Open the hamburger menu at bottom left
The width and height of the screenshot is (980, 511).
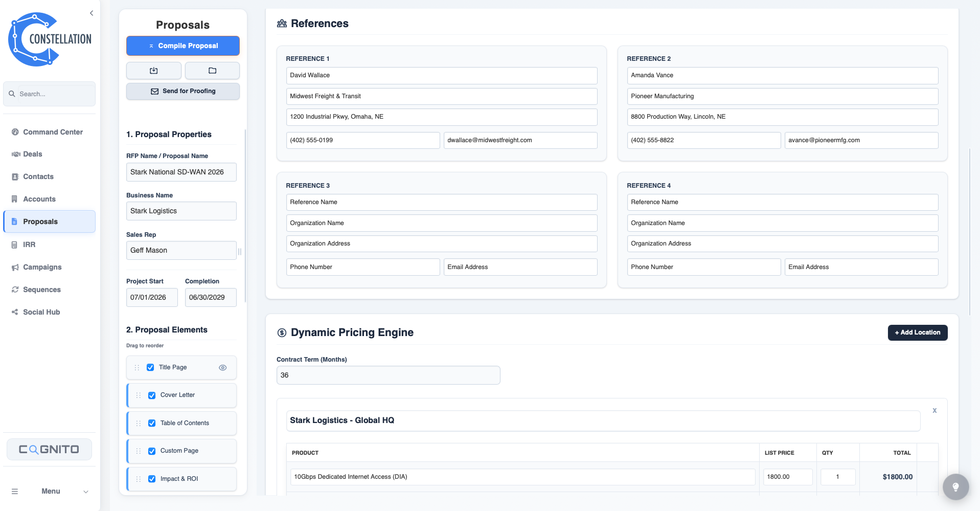pyautogui.click(x=14, y=491)
